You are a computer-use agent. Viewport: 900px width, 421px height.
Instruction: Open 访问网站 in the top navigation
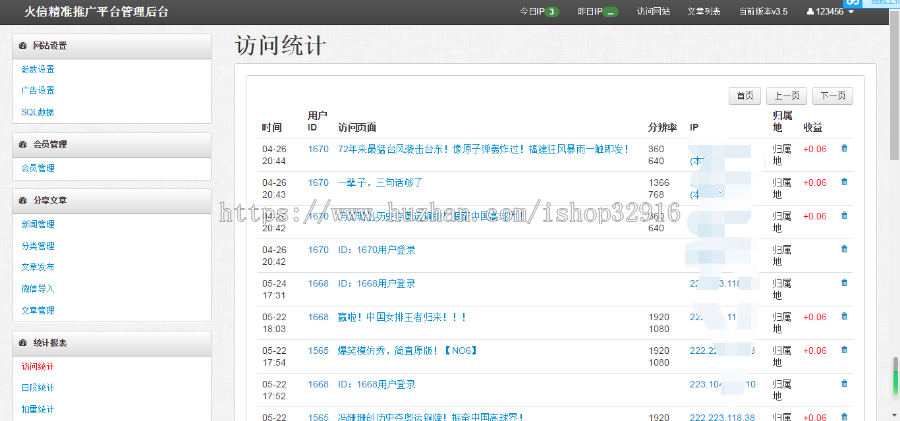tap(653, 12)
